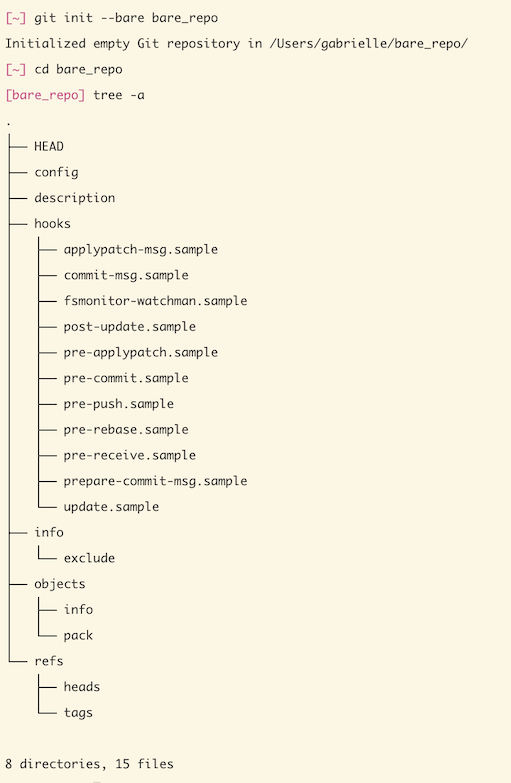Image resolution: width=511 pixels, height=783 pixels.
Task: Click the pink [bare_repo] prompt text
Action: 45,95
